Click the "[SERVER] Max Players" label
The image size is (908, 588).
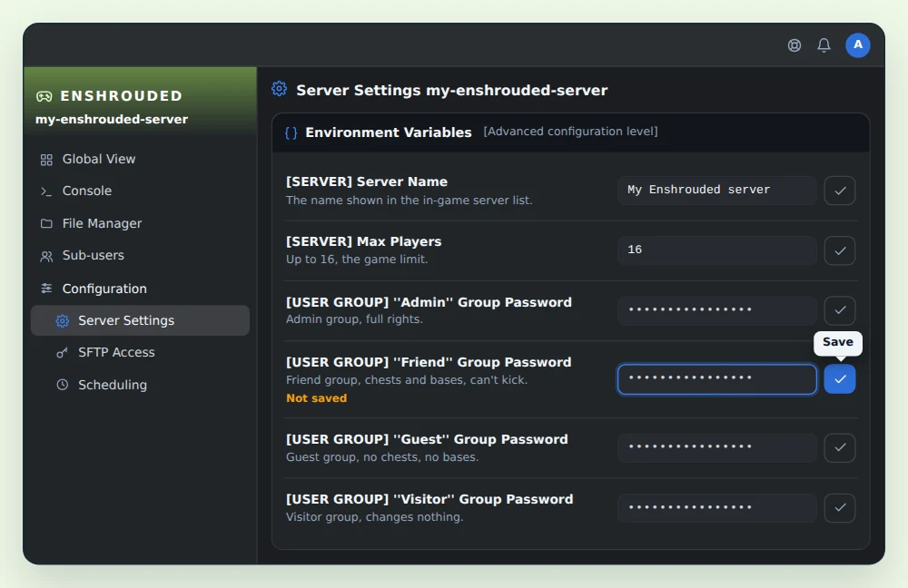(364, 241)
